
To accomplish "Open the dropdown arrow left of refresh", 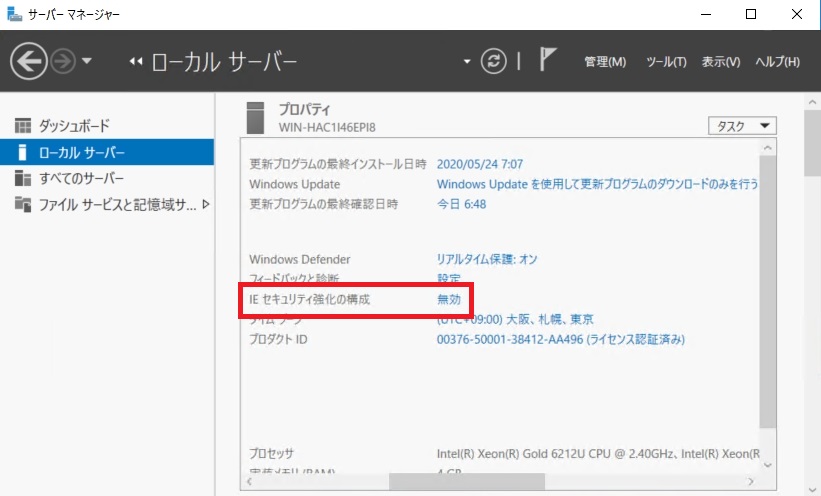I will pyautogui.click(x=467, y=62).
